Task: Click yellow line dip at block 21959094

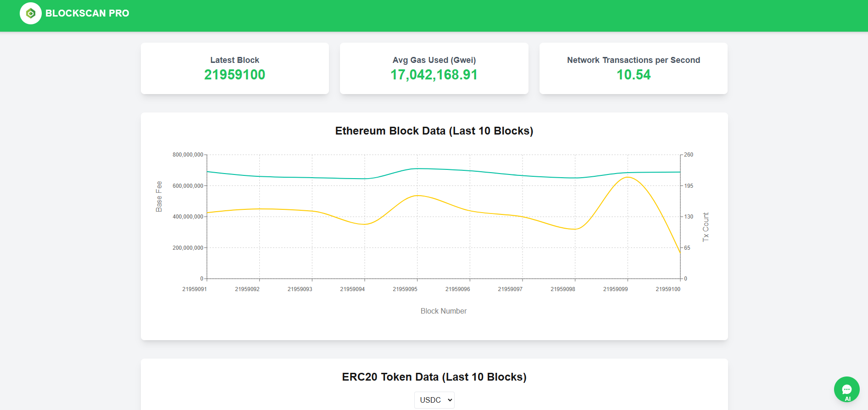Action: [365, 225]
